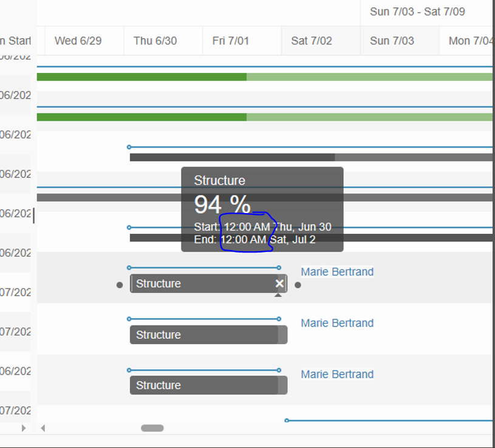The image size is (495, 448).
Task: Click the blue milestone circle on Thu 6/30 row
Action: point(128,146)
